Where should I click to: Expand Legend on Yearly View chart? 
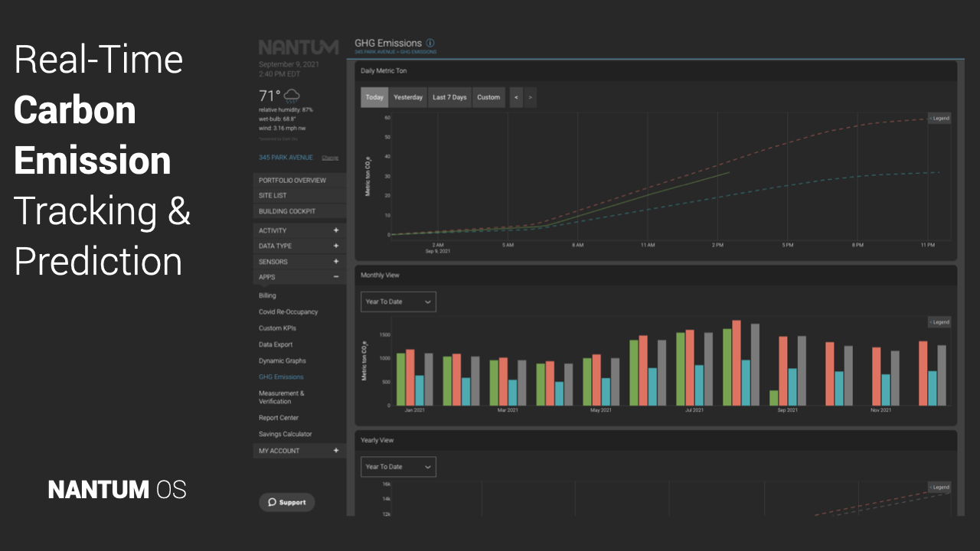(939, 487)
